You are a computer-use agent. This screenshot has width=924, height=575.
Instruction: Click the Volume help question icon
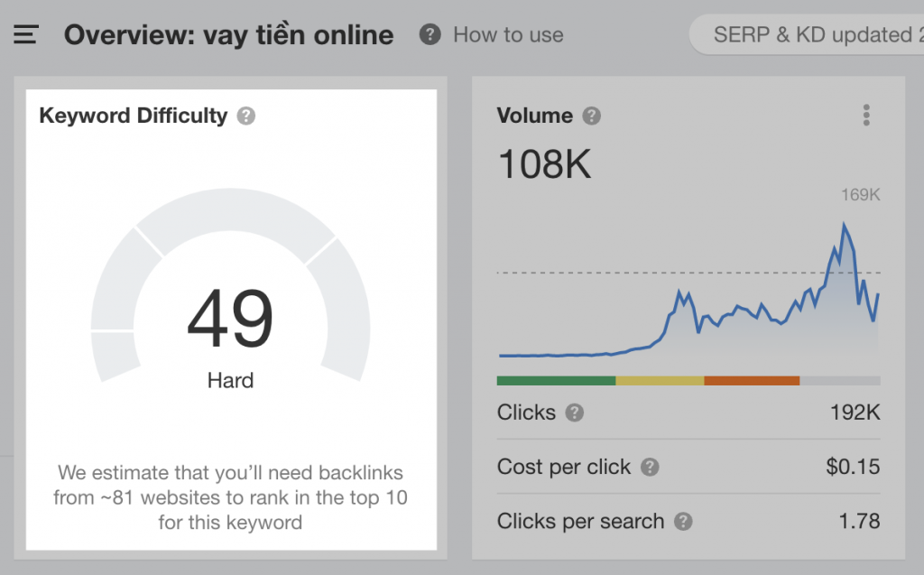[x=592, y=116]
